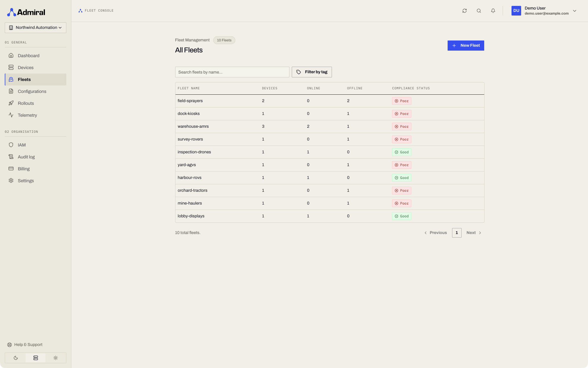Image resolution: width=588 pixels, height=368 pixels.
Task: Click the Poor badge for field-sprayers
Action: pyautogui.click(x=402, y=101)
